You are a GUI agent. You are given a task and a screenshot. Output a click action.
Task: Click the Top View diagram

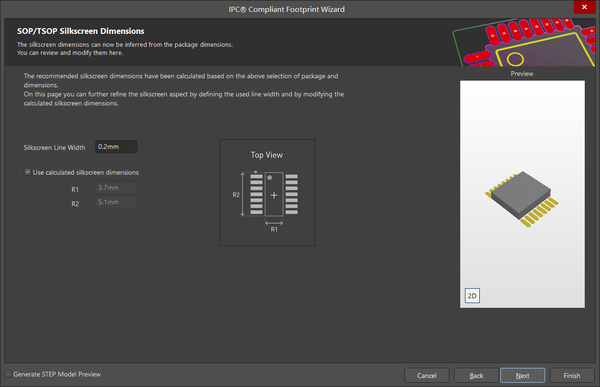tap(267, 193)
